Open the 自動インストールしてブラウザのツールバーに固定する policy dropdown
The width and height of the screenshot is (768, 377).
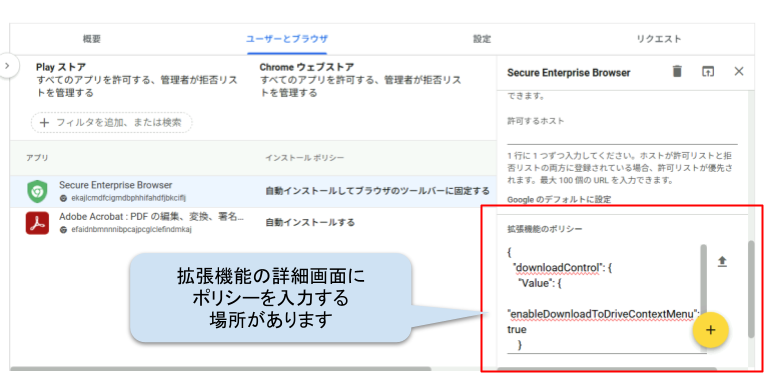pos(377,191)
